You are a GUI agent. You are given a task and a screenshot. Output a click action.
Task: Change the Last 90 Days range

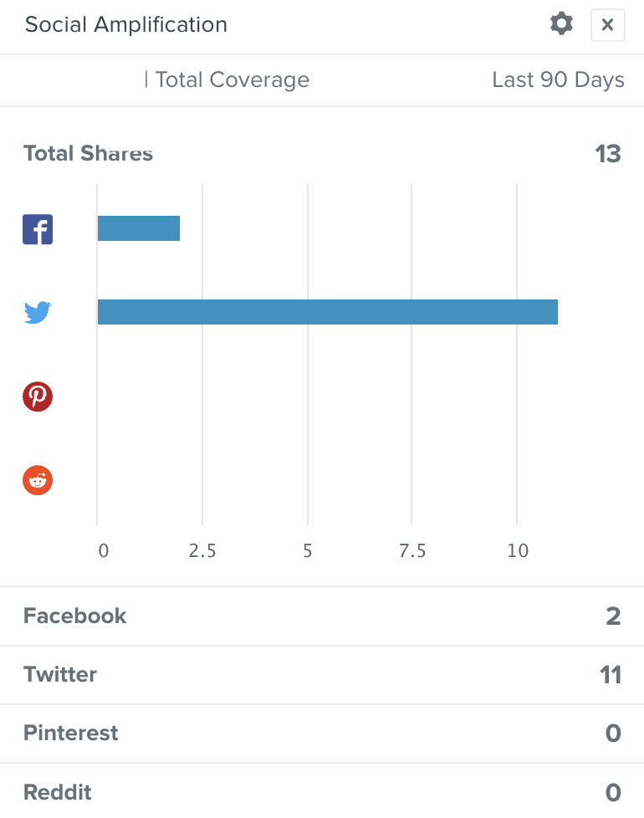click(558, 79)
